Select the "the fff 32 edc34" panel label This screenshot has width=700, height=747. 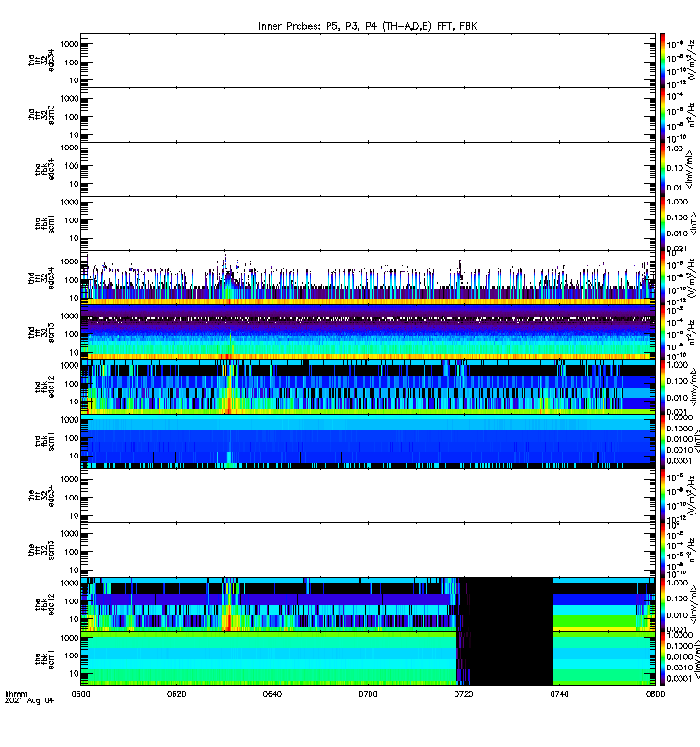[41, 496]
